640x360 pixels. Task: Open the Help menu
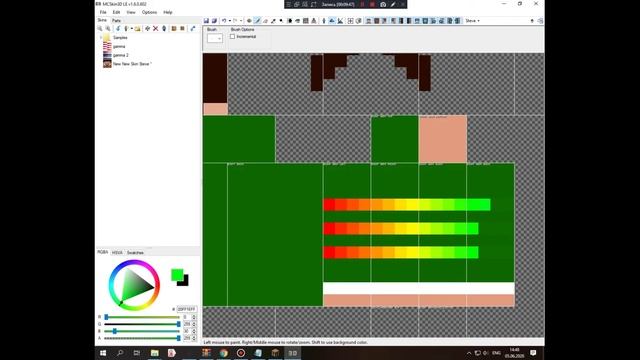click(x=168, y=12)
